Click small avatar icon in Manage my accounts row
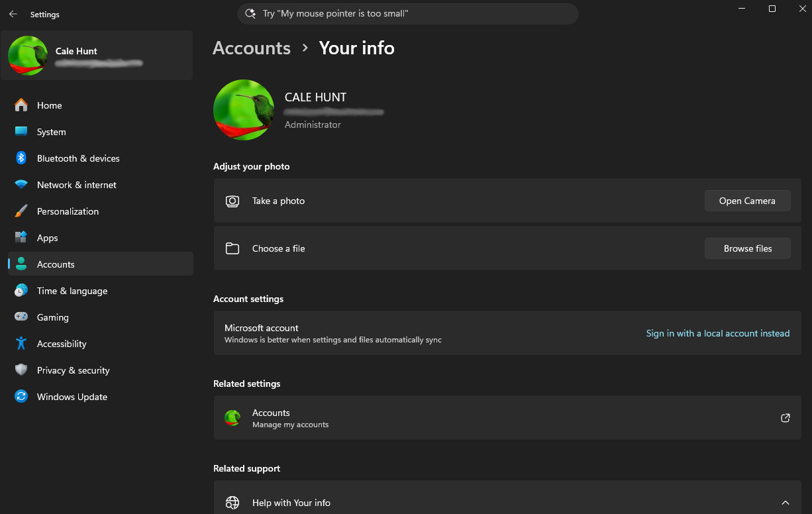 click(232, 418)
